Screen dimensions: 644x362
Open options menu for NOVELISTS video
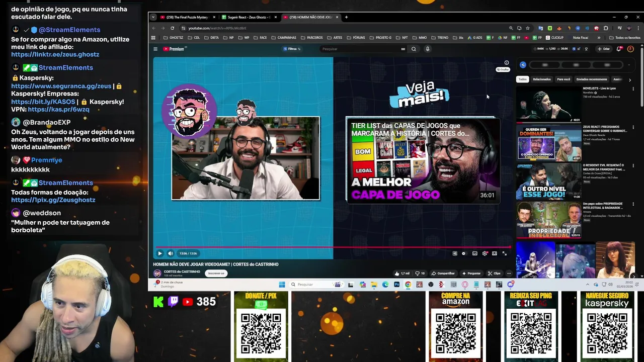coord(633,89)
